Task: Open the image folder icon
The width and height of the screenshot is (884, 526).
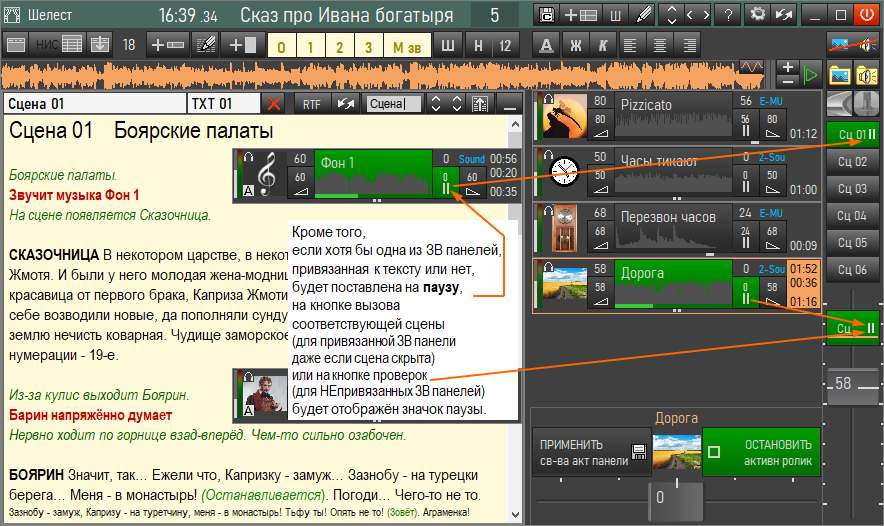Action: click(x=839, y=74)
